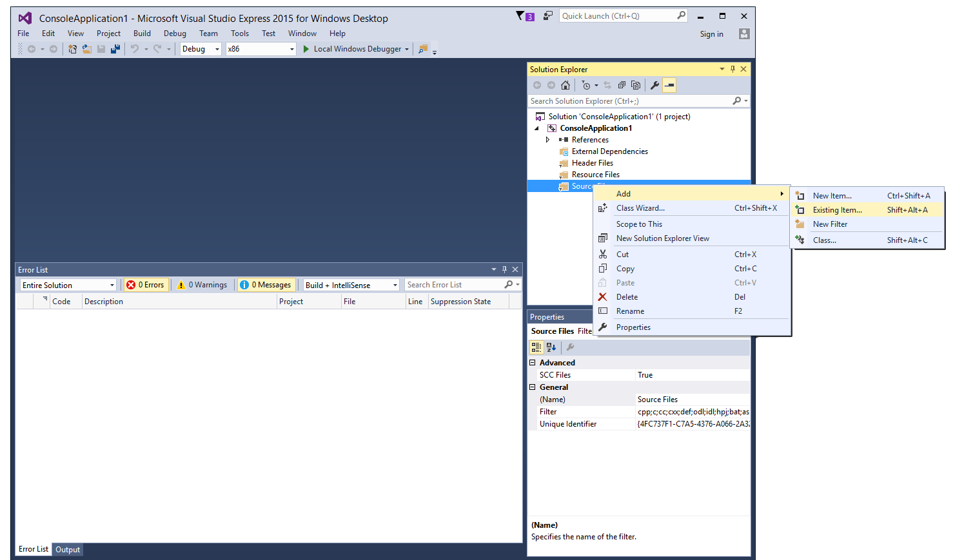Click the Undo arrow icon

(x=135, y=49)
